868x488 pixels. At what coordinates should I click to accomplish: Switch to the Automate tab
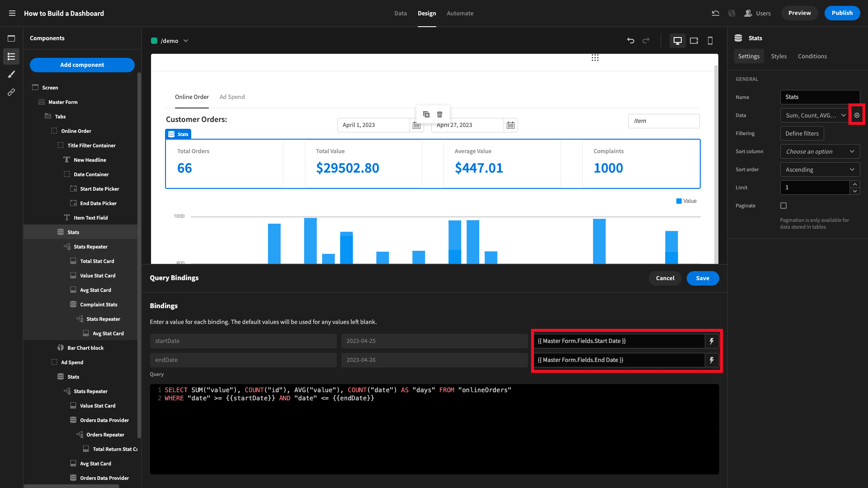(x=460, y=13)
